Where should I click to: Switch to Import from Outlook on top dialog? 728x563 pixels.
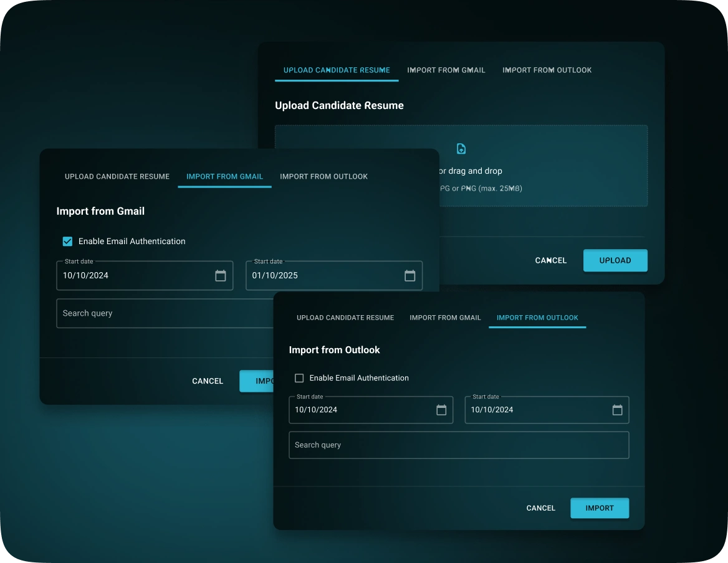(x=547, y=70)
